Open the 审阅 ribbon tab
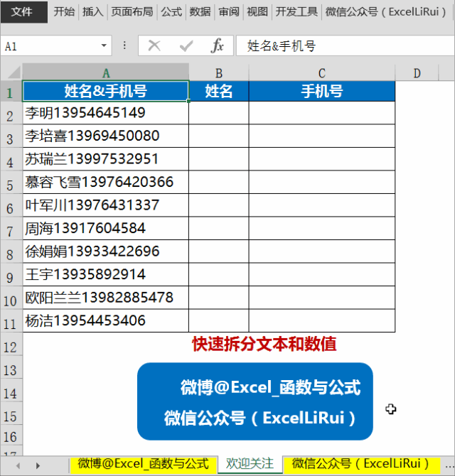The image size is (455, 476). tap(229, 12)
